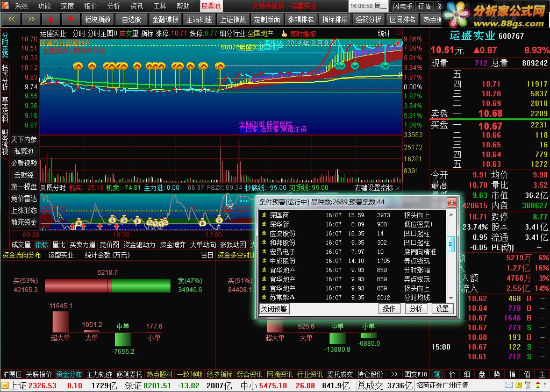Click the envelope mail icon in status bar

click(509, 386)
